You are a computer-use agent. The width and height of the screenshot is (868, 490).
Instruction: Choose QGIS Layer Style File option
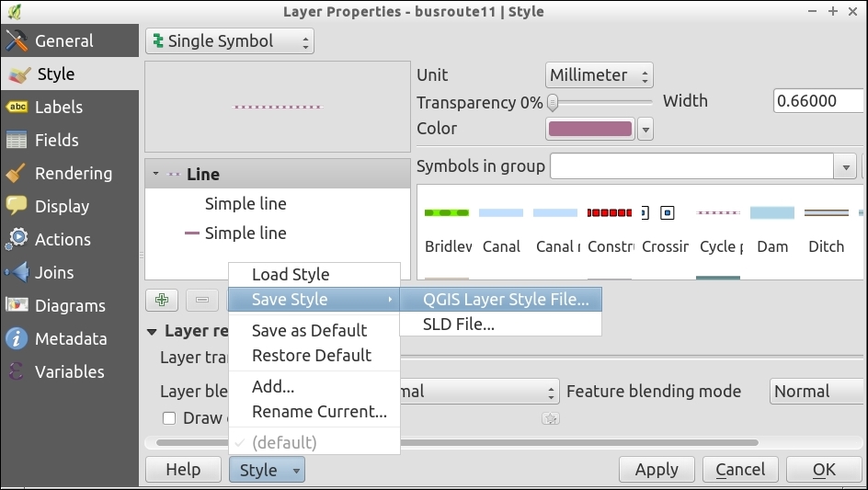point(506,299)
